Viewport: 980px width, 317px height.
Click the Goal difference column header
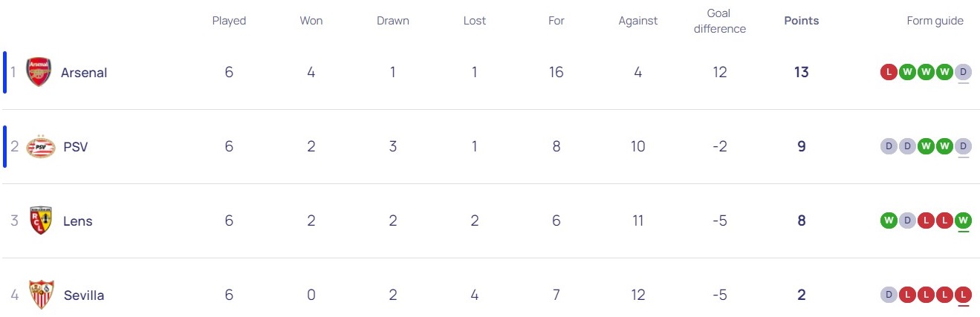click(x=719, y=21)
